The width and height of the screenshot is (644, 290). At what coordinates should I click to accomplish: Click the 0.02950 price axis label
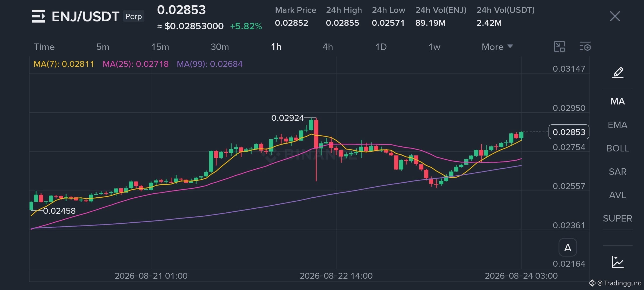[569, 108]
